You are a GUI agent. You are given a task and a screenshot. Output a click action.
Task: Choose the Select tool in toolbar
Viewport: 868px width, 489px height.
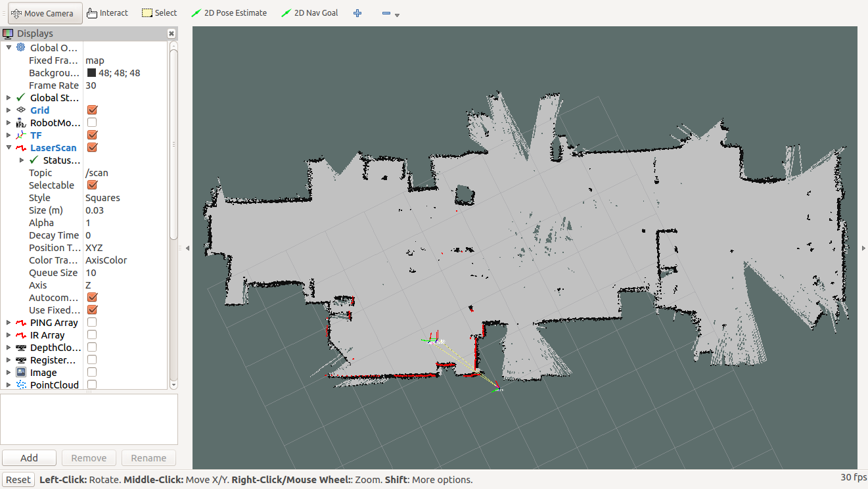point(159,13)
